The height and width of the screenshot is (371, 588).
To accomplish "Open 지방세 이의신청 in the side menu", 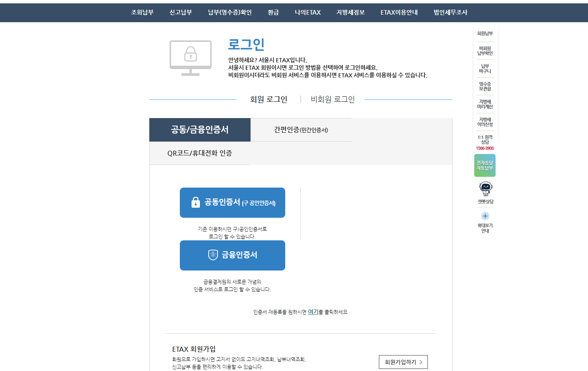I will (485, 122).
